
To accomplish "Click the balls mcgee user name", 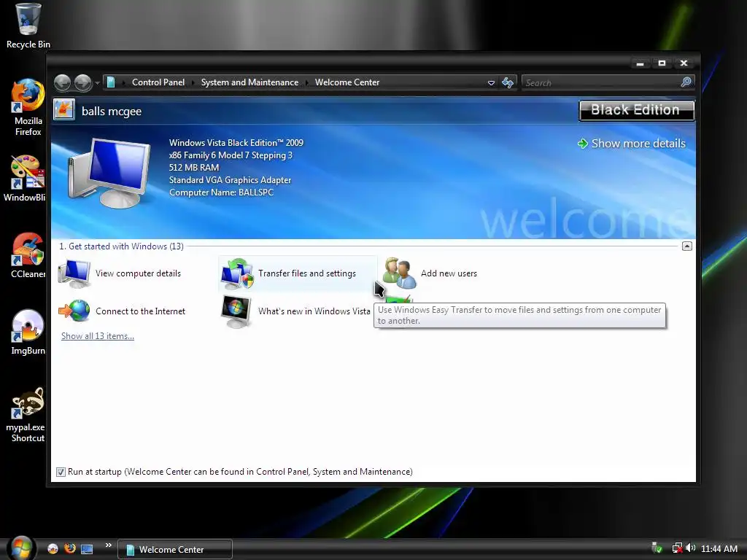I will coord(112,112).
